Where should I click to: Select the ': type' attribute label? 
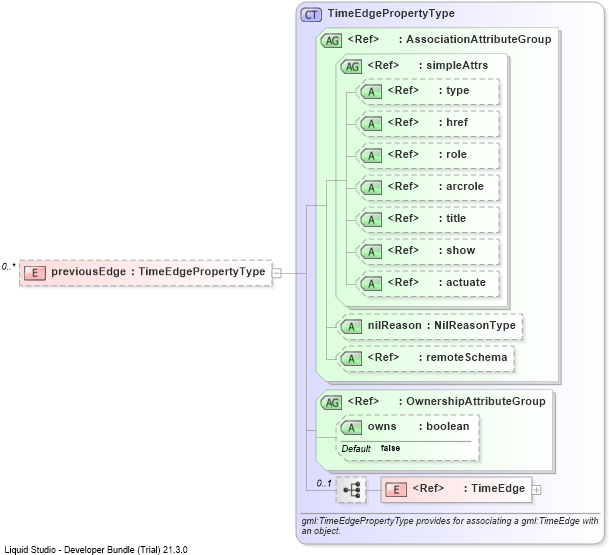click(454, 90)
